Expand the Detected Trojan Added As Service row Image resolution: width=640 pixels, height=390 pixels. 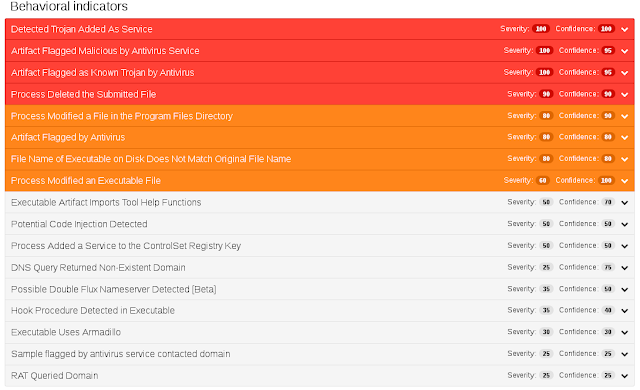click(624, 29)
